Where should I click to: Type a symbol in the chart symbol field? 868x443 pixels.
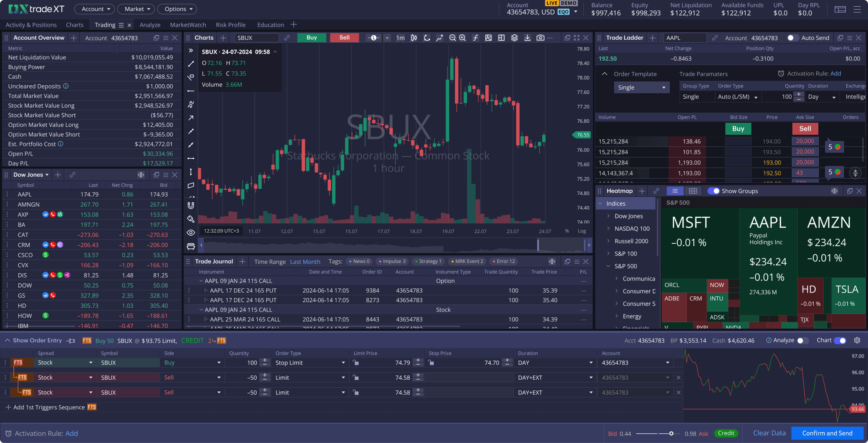[256, 38]
